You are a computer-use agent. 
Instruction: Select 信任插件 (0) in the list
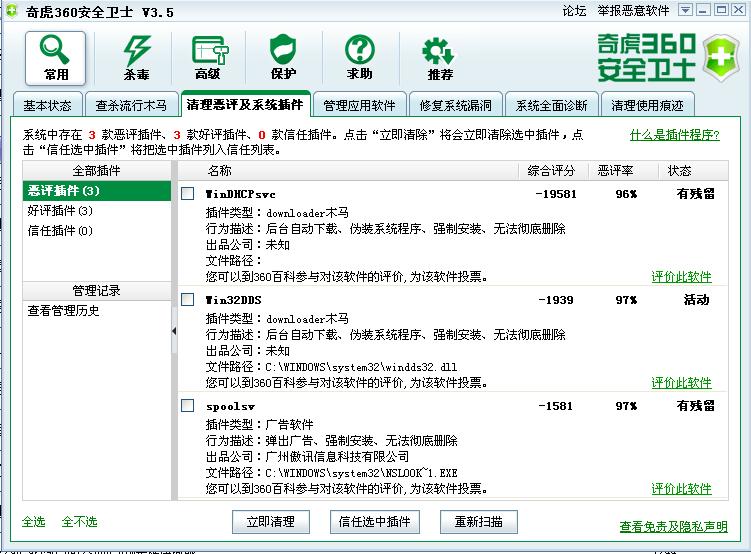97,231
